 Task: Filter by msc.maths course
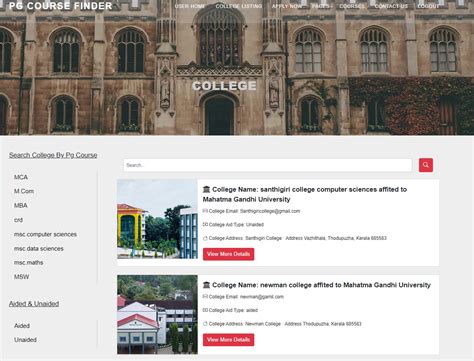(x=29, y=263)
